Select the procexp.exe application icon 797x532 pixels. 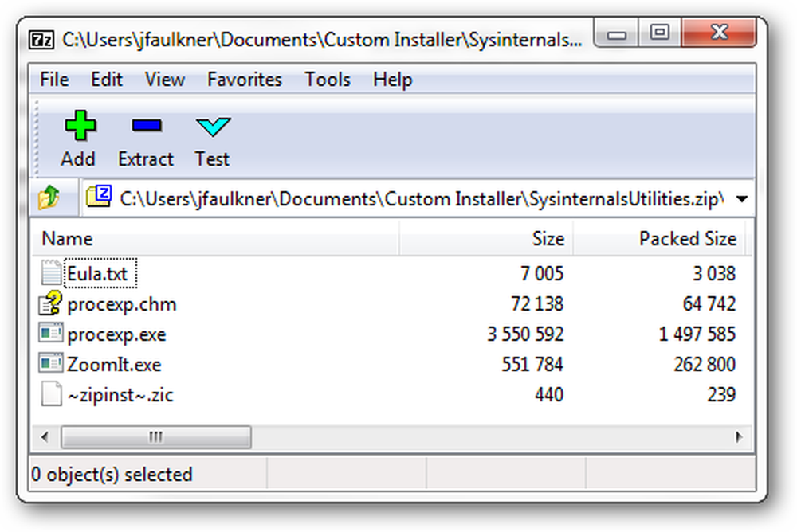[x=51, y=334]
